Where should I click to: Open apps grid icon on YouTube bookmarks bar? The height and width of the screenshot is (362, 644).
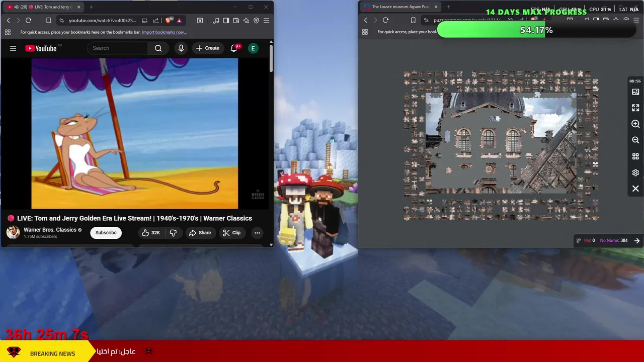pyautogui.click(x=8, y=32)
